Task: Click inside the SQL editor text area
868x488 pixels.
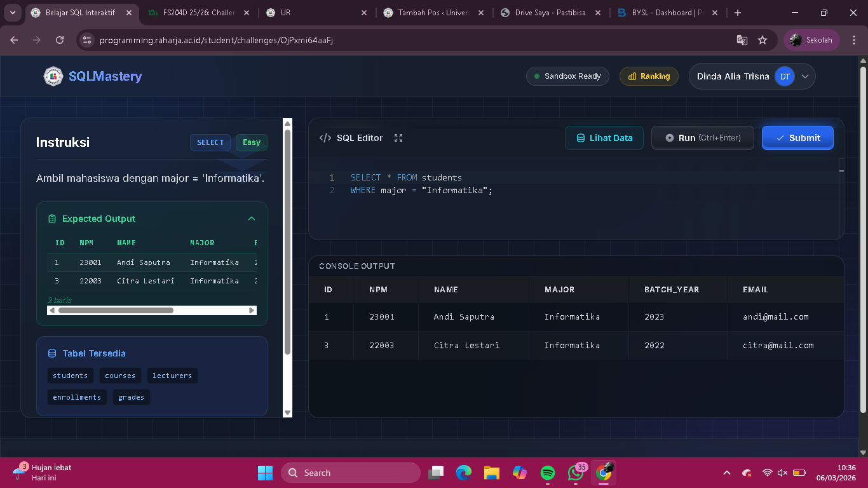Action: pos(572,210)
